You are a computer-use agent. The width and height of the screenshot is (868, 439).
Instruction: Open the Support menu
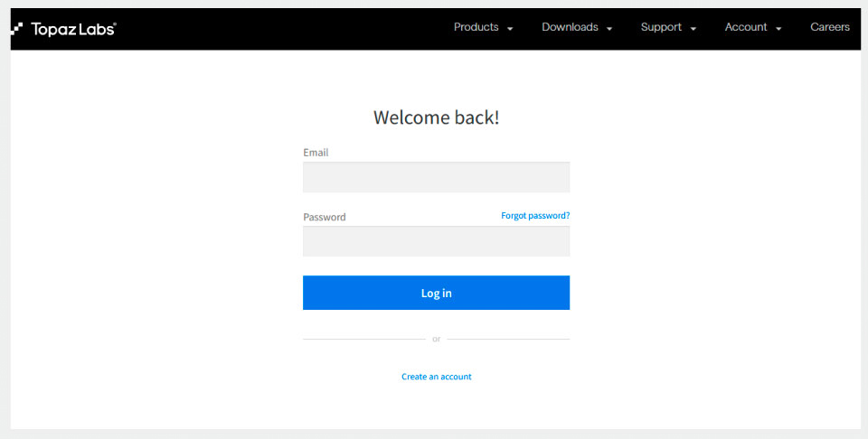click(x=661, y=27)
